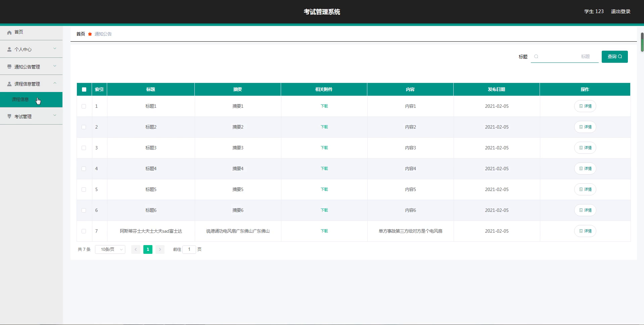The width and height of the screenshot is (644, 325).
Task: Click the magnifier icon in search field
Action: pos(536,56)
